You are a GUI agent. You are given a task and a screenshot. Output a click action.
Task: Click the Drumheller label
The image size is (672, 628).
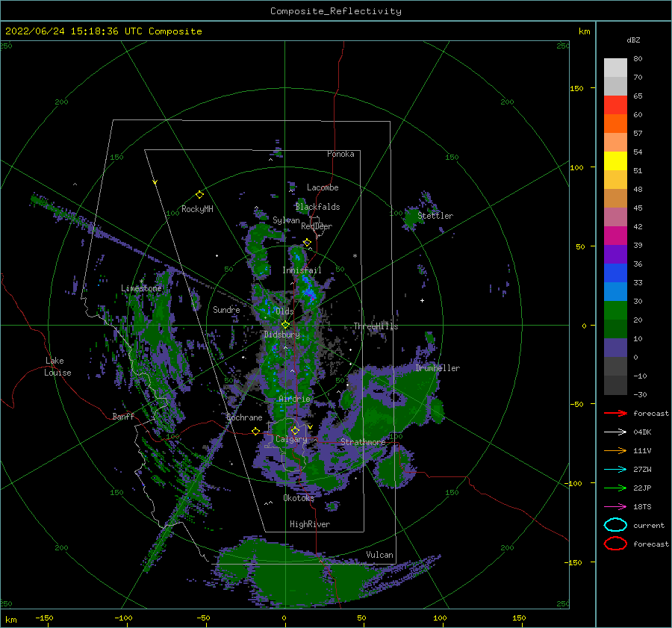click(438, 368)
